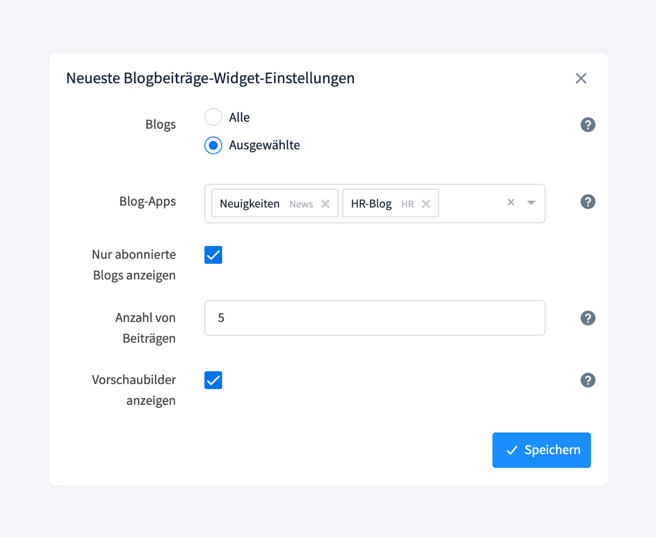
Task: Click the Blog-Apps label
Action: (148, 202)
